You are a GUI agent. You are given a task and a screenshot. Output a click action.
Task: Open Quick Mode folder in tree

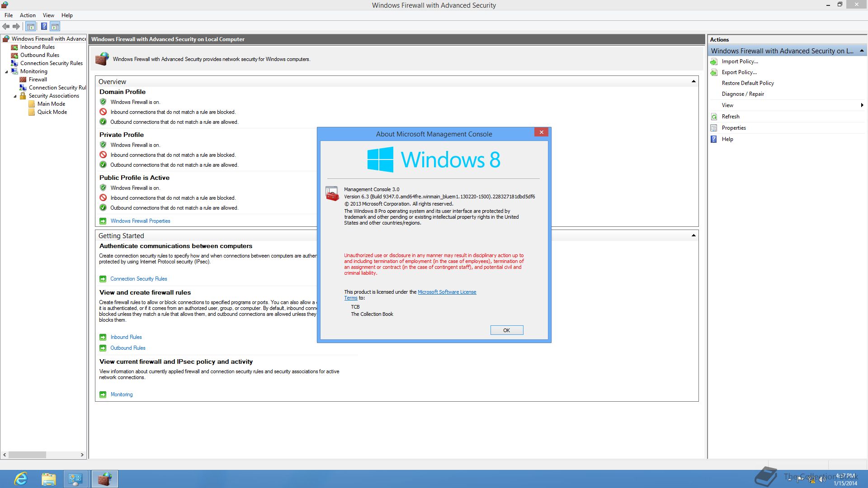pyautogui.click(x=52, y=112)
